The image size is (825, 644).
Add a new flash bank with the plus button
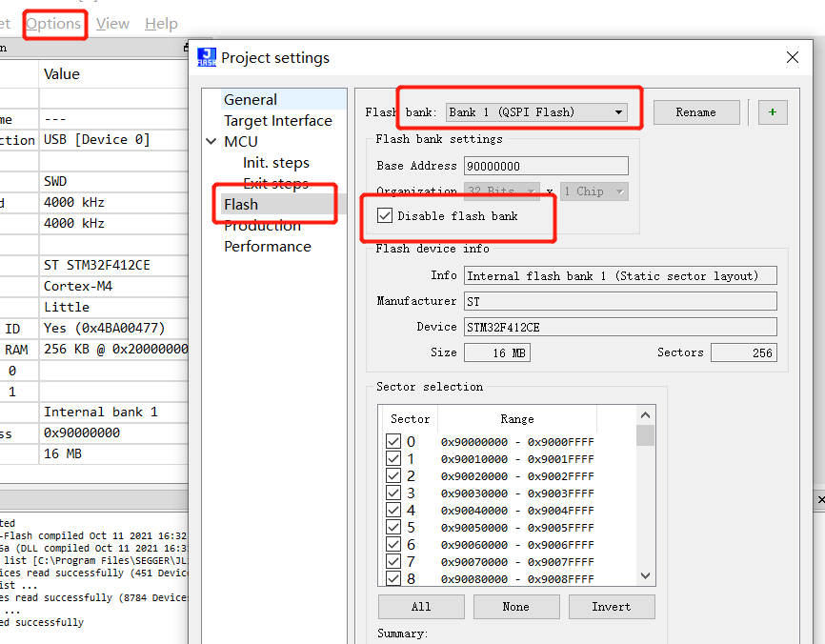[773, 111]
